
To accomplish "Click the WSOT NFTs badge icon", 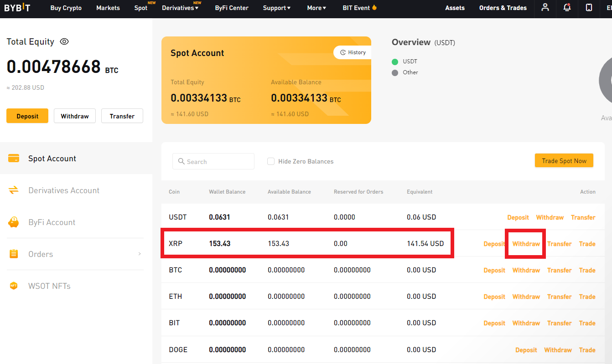I will [14, 286].
